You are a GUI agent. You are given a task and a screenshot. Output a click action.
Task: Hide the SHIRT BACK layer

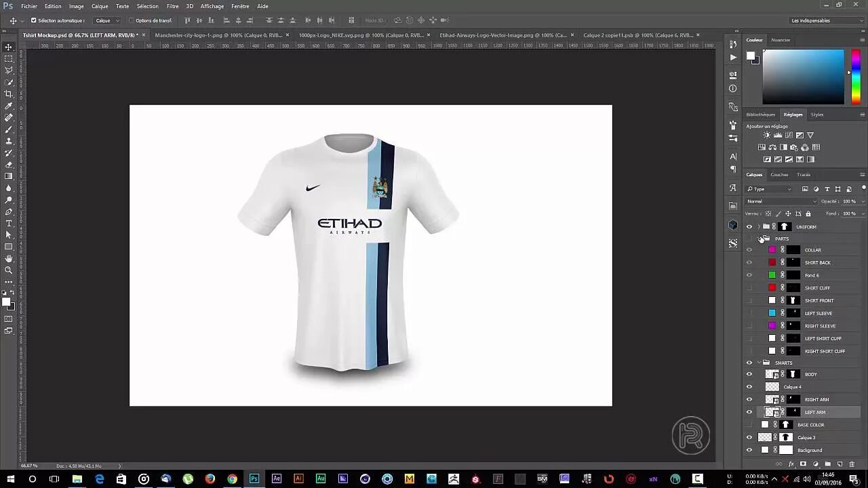coord(749,263)
